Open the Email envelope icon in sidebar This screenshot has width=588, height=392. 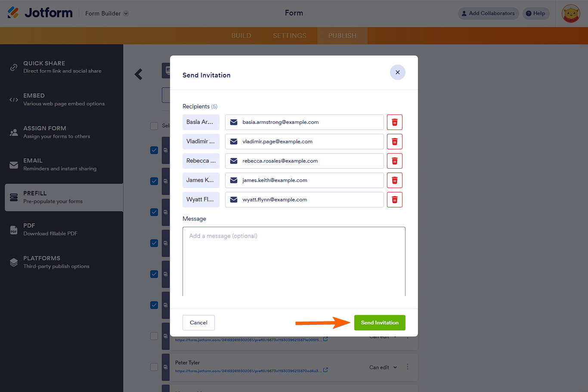(14, 165)
